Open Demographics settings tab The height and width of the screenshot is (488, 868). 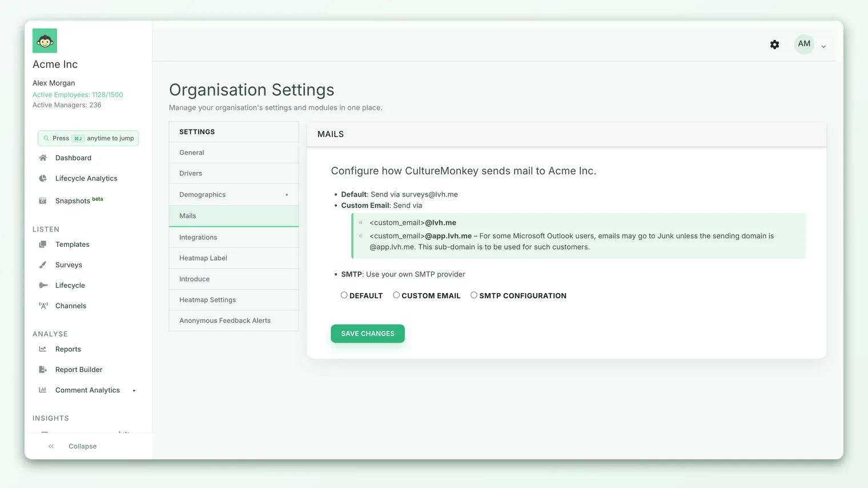234,195
